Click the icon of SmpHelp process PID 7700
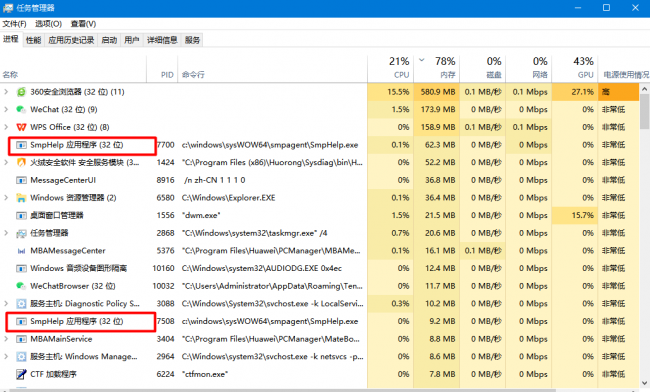 point(21,145)
